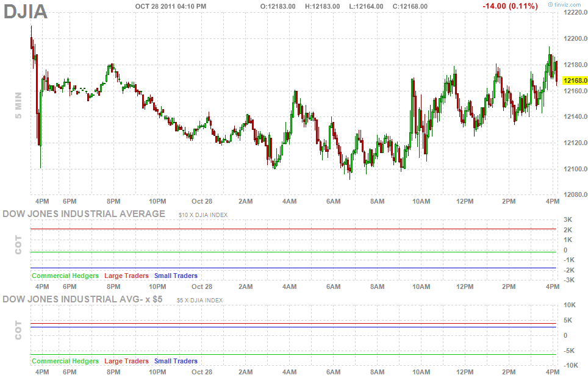Viewport: 588px width, 378px height.
Task: Click Commercial Hedgers legend in $5 COT panel
Action: pos(65,361)
